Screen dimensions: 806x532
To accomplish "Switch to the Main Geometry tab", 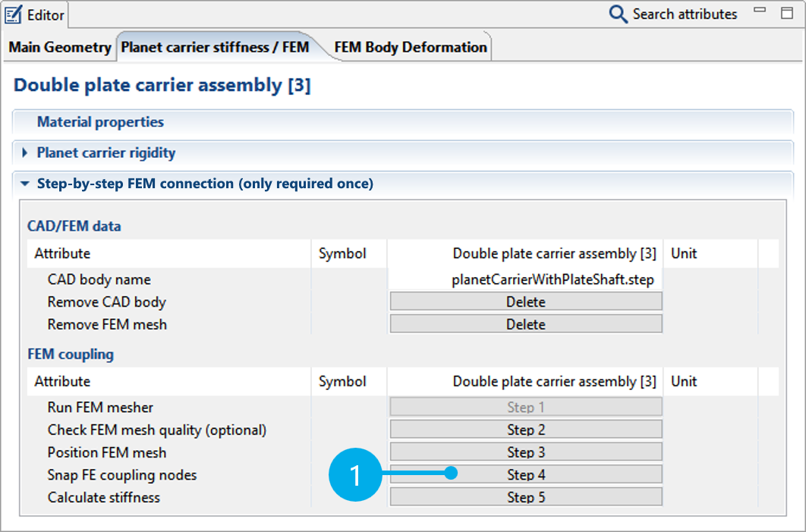I will (x=60, y=47).
